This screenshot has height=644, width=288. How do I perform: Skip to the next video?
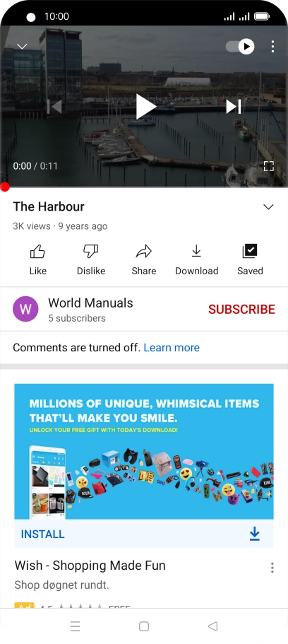click(x=234, y=107)
